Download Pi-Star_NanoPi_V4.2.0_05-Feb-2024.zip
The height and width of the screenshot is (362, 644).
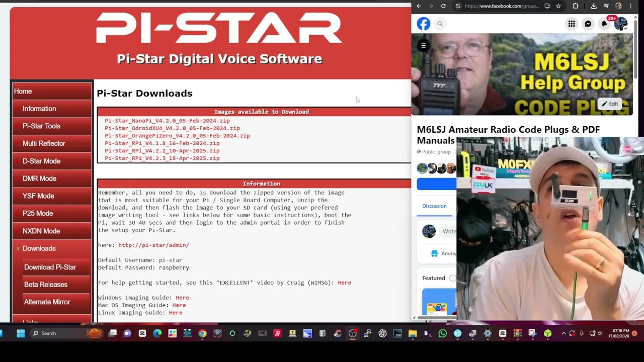[167, 121]
